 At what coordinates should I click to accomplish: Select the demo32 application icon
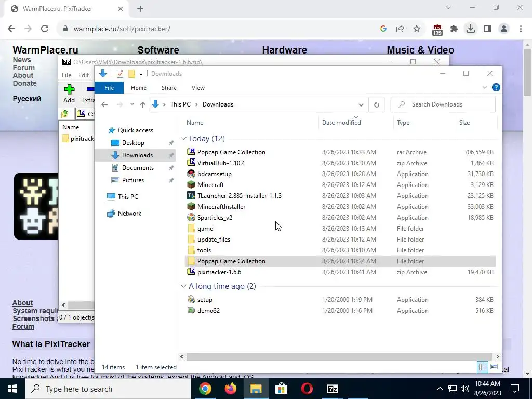191,311
